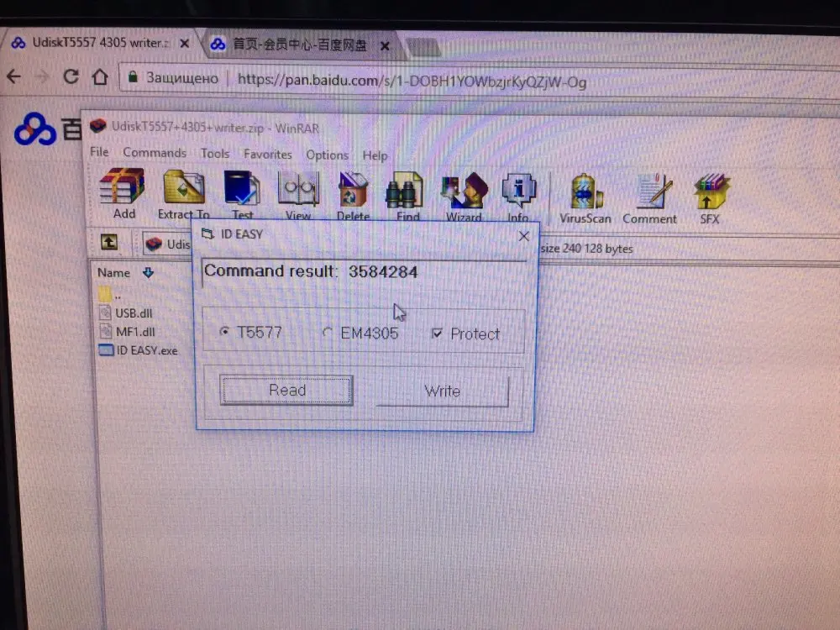Select the USB.dll file
This screenshot has height=630, width=840.
127,312
